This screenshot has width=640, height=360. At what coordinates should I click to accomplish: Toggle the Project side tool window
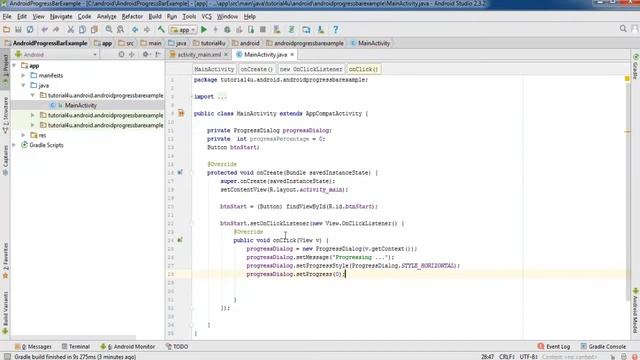tap(5, 68)
